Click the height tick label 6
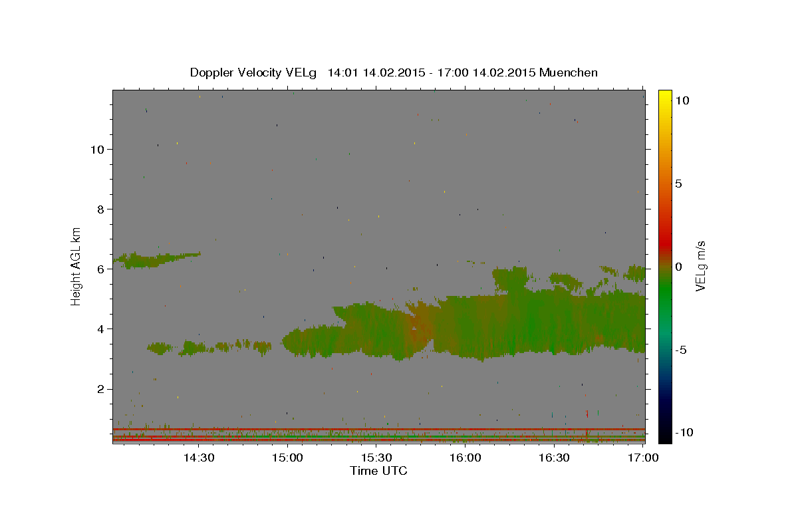 click(x=100, y=269)
